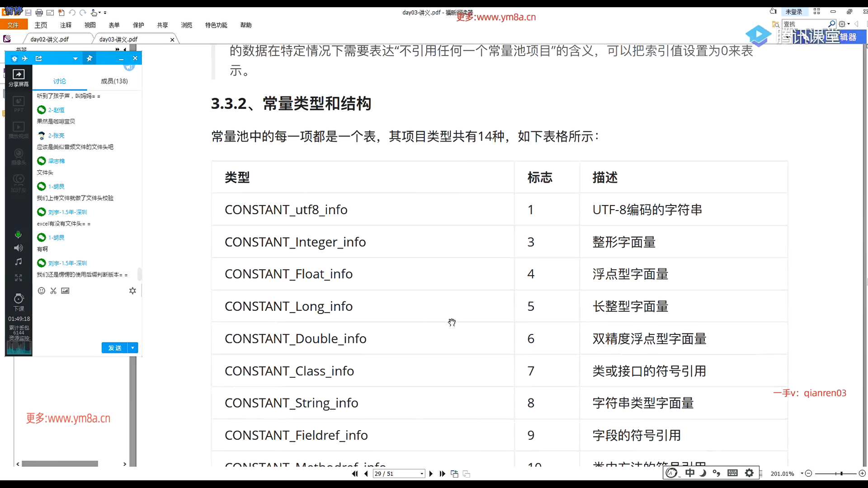This screenshot has width=868, height=488.
Task: Click the end class (下课) icon
Action: (19, 301)
